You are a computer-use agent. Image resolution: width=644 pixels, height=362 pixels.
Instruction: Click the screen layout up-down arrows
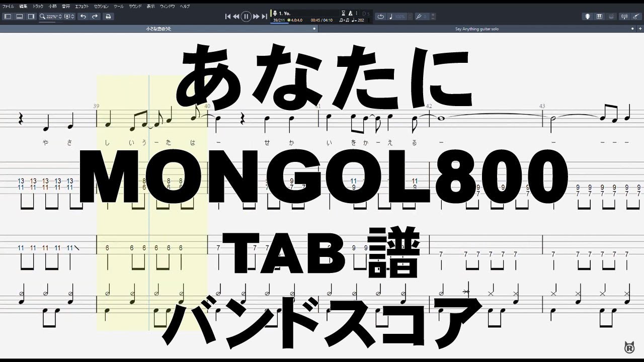[x=73, y=17]
